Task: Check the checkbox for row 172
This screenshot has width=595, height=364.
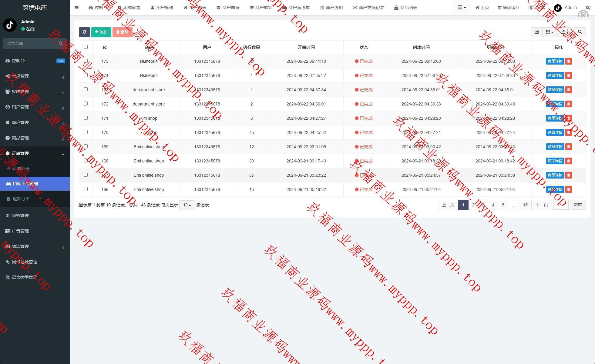Action: 86,104
